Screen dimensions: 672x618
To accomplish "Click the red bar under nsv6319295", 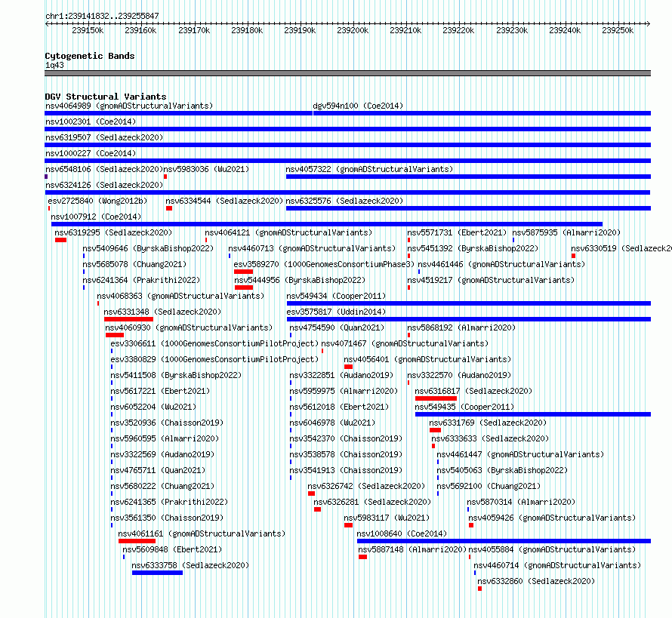I will (60, 240).
